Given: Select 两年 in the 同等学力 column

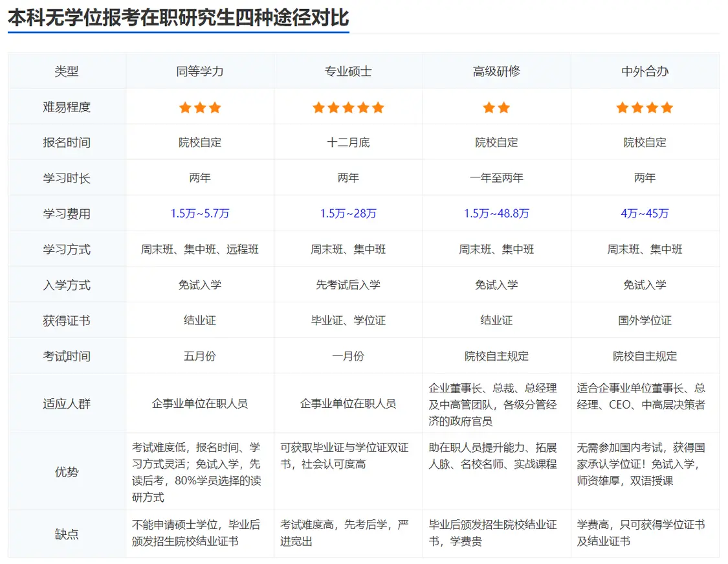Looking at the screenshot, I should click(x=200, y=178).
